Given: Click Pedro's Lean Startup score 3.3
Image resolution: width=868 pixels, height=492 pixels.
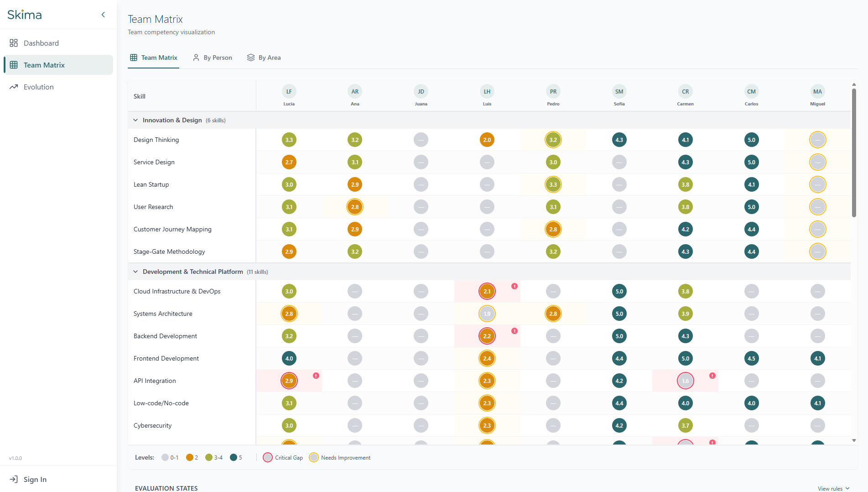Looking at the screenshot, I should tap(553, 184).
